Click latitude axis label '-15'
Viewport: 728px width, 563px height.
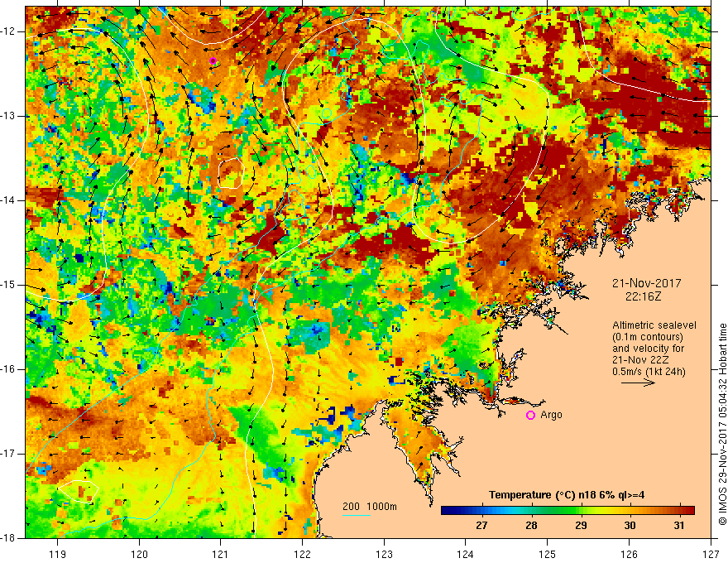8,285
